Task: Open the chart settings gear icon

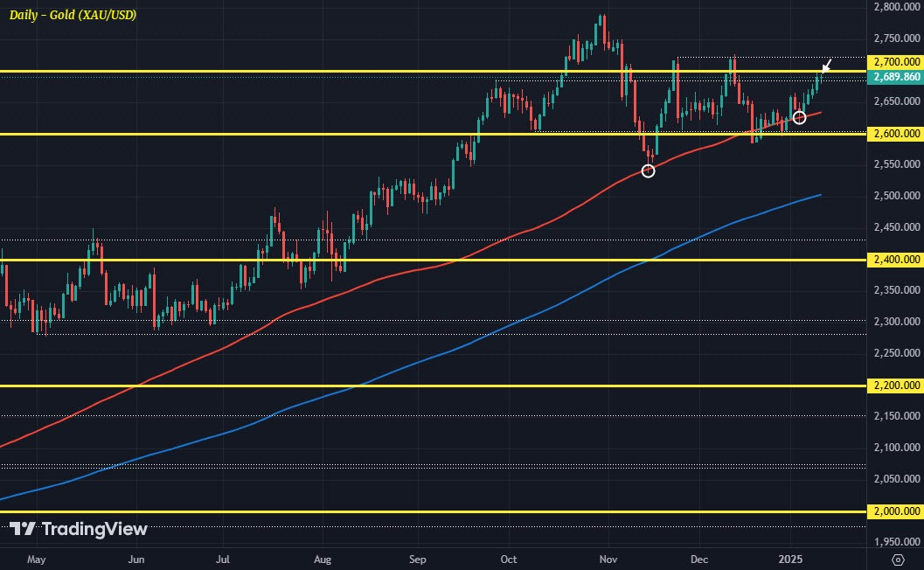Action: (898, 560)
